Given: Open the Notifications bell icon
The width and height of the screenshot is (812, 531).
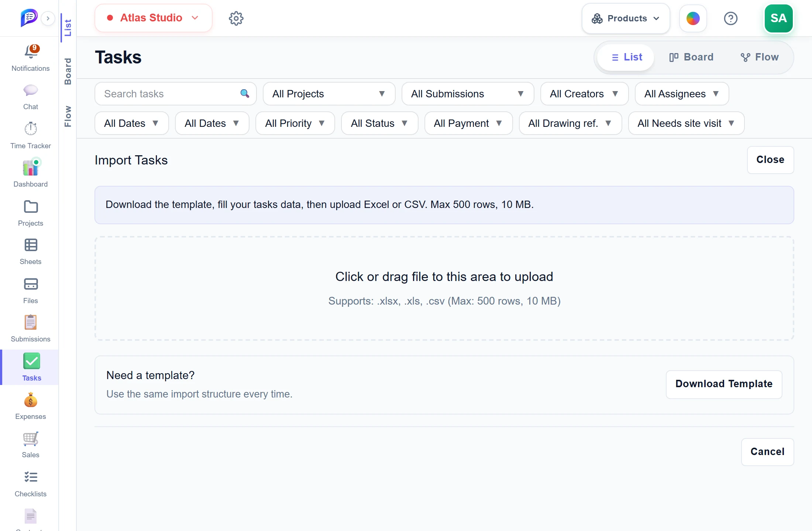Looking at the screenshot, I should tap(31, 52).
